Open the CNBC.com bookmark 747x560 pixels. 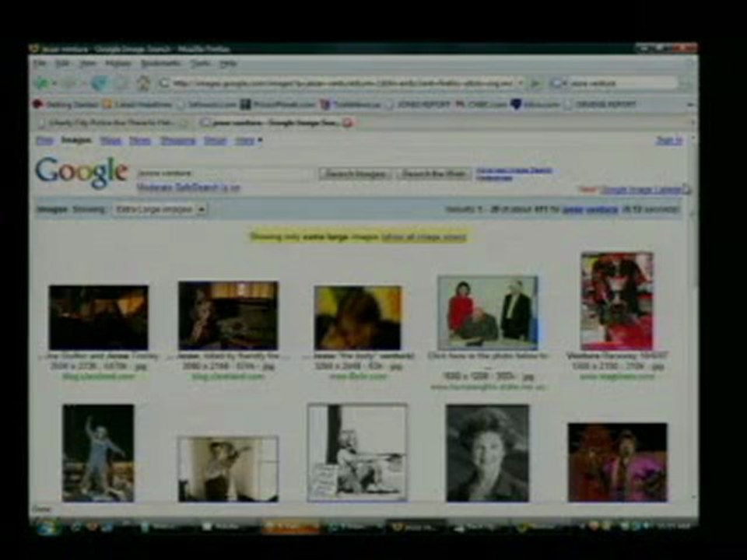pyautogui.click(x=481, y=104)
